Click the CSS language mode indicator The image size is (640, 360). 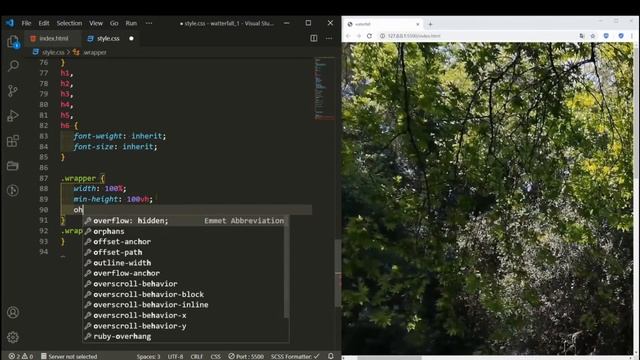point(216,356)
